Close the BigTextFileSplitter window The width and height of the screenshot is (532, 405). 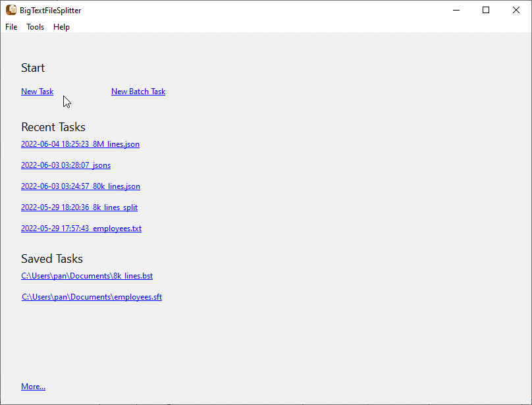pos(516,10)
